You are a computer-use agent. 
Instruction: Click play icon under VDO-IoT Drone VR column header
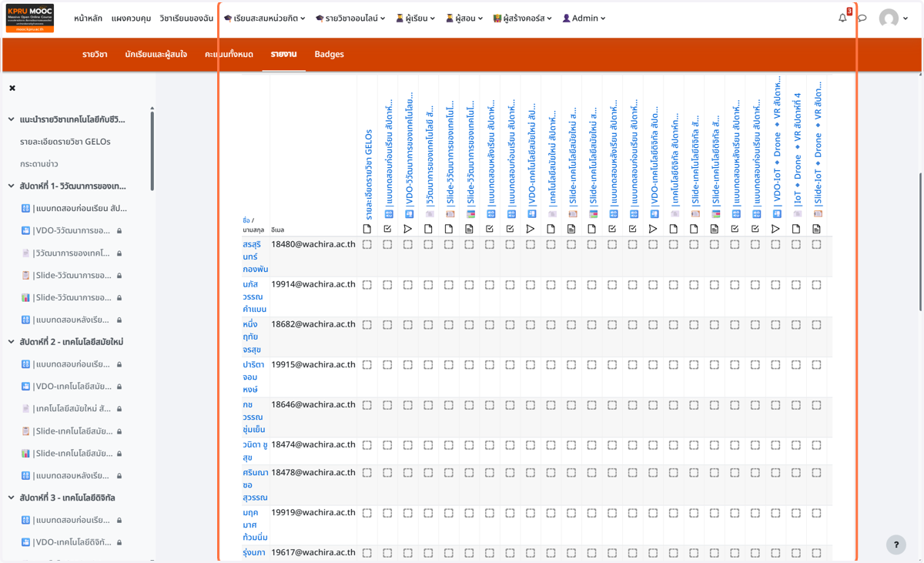pos(775,229)
